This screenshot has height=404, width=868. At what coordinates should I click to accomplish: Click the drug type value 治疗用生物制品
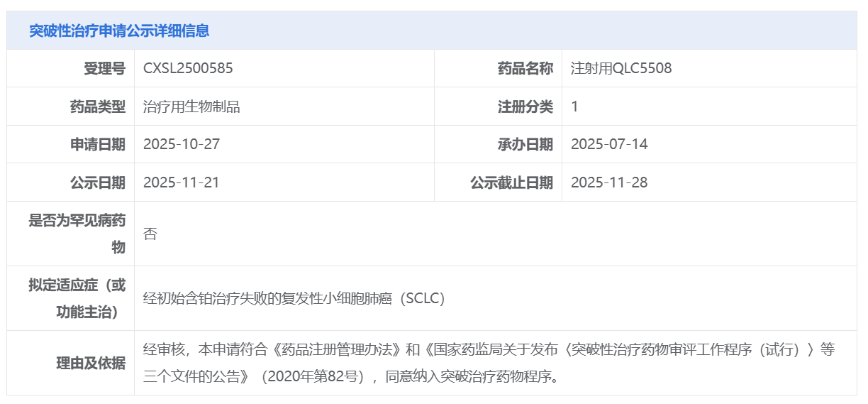[x=191, y=107]
